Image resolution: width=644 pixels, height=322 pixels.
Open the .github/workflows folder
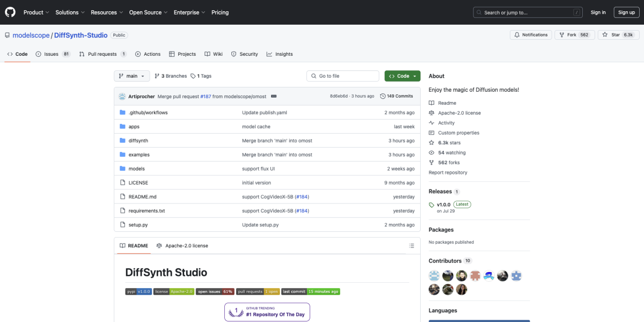(148, 113)
